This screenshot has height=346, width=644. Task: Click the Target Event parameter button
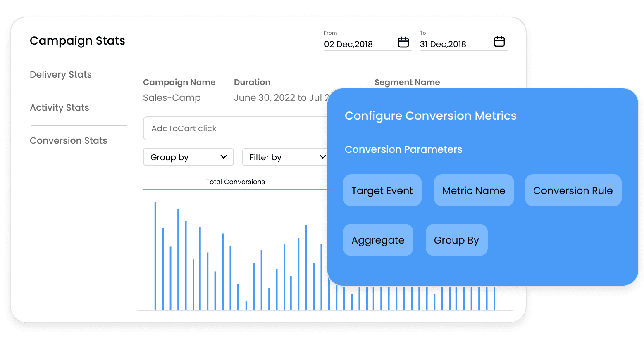click(382, 190)
